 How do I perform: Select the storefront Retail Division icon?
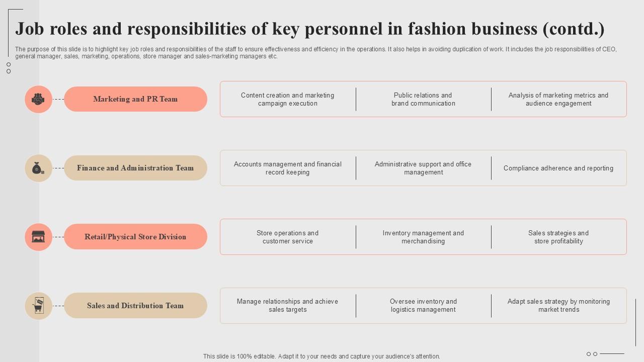[x=38, y=237]
